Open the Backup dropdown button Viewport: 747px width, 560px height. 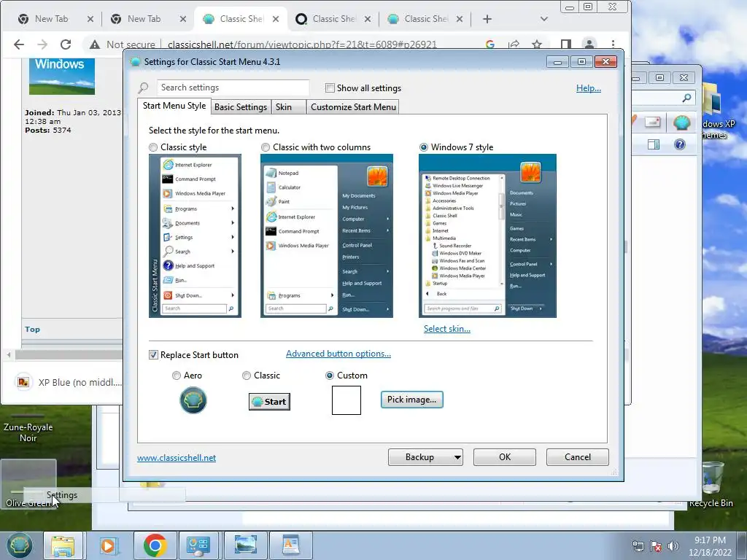(425, 457)
